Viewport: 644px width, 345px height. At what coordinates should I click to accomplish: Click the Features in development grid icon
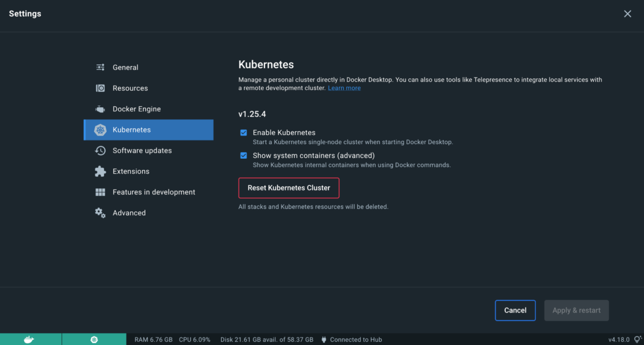(100, 192)
